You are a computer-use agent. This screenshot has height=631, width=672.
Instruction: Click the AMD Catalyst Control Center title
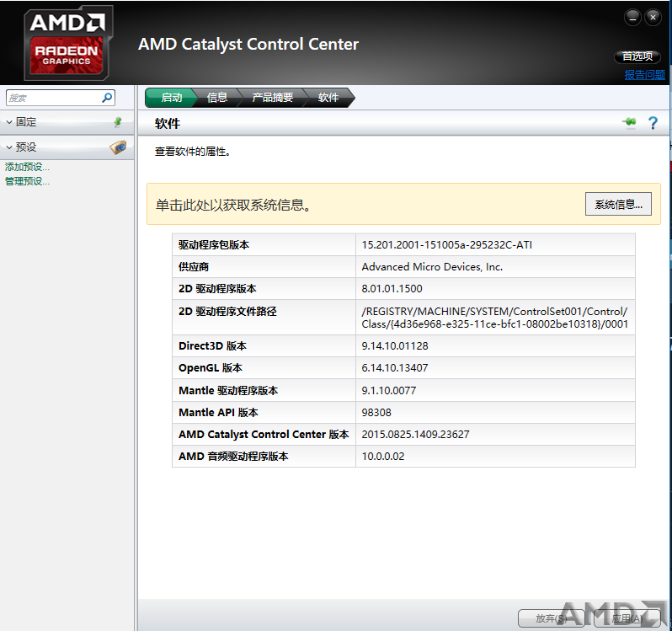[x=248, y=44]
